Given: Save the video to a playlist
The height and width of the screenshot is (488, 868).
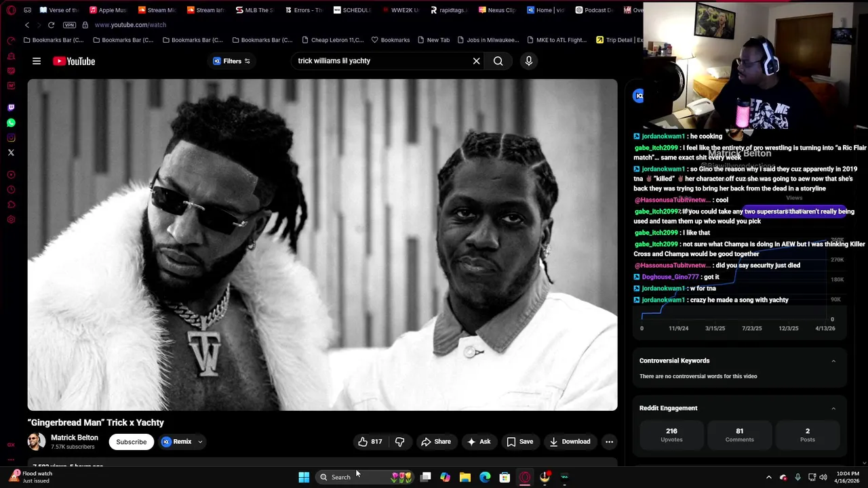Looking at the screenshot, I should tap(519, 442).
